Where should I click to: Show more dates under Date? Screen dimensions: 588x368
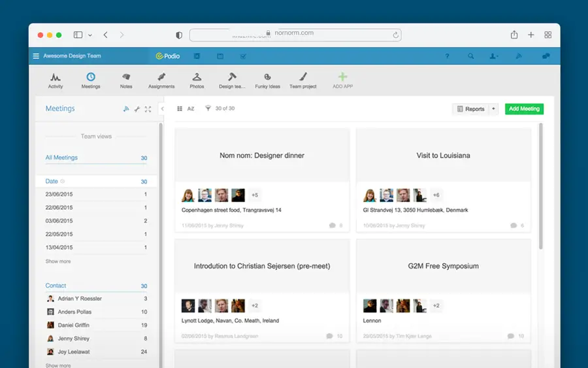(57, 261)
